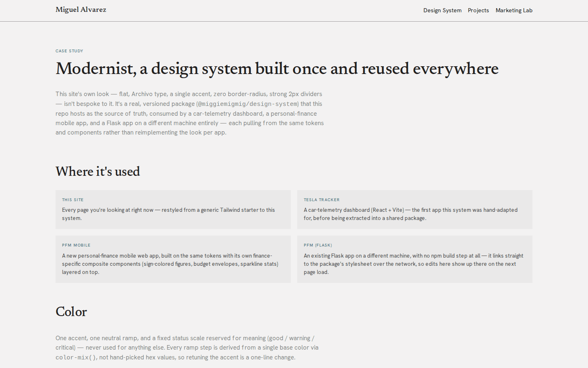Click the Color section heading

coord(71,312)
